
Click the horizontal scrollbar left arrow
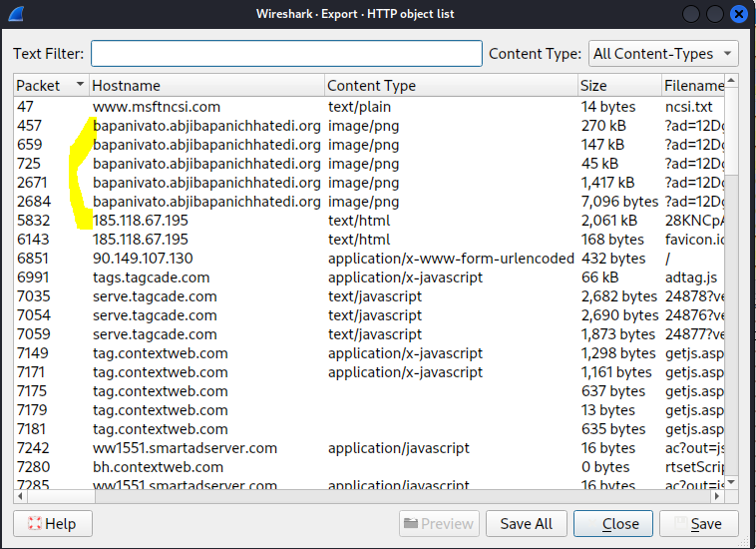20,496
